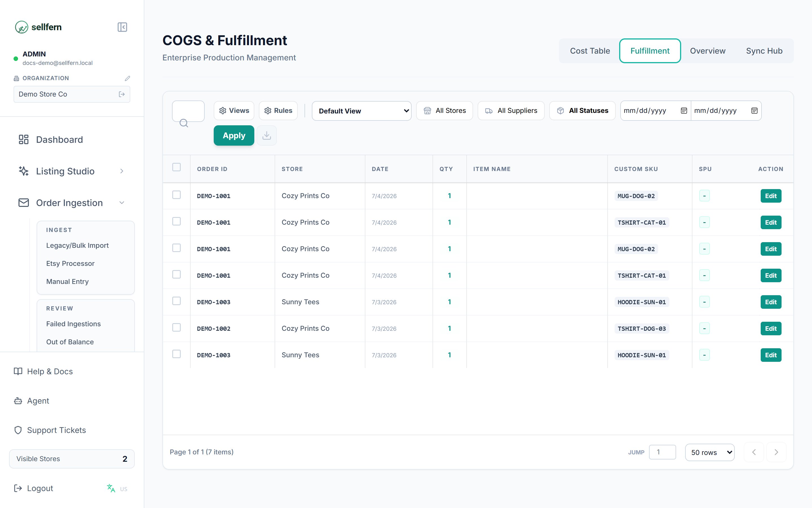The height and width of the screenshot is (508, 812).
Task: Click SPU dash badge in DEMO-1002 row
Action: pos(704,329)
